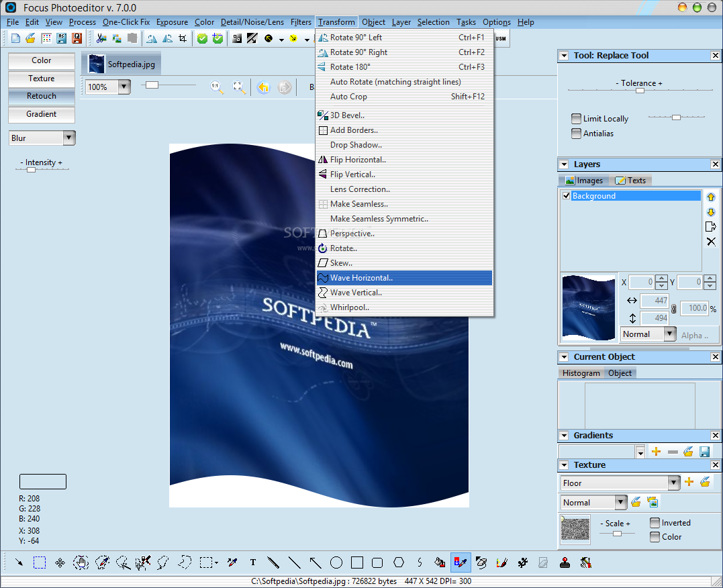Collapse the Tool: Replace Tool panel
This screenshot has height=588, width=723.
[x=563, y=56]
